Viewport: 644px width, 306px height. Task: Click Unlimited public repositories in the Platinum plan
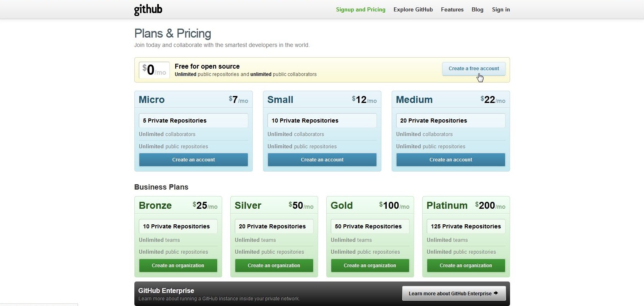click(x=461, y=252)
